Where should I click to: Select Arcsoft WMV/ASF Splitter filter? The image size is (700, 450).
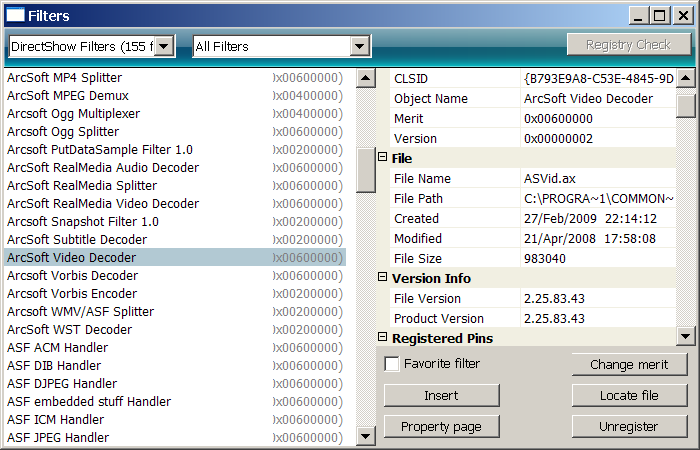click(x=175, y=312)
